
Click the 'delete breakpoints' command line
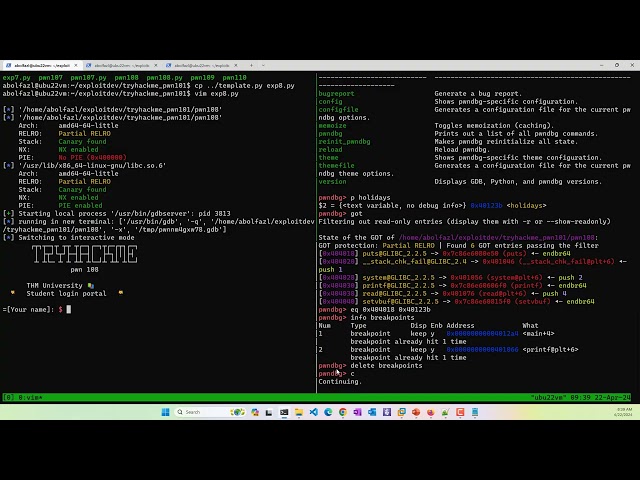pyautogui.click(x=370, y=366)
